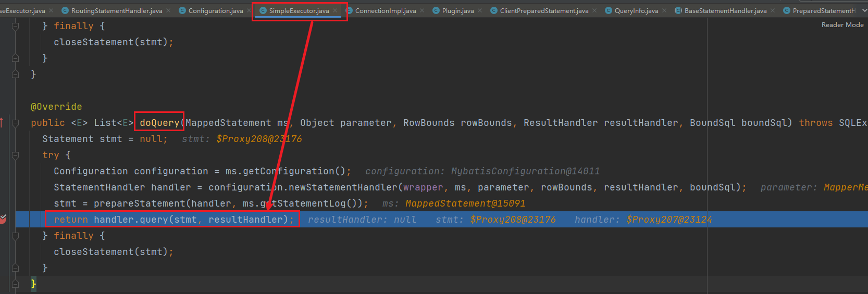Switch to the RoutingStatementHandler.java tab

(x=116, y=10)
